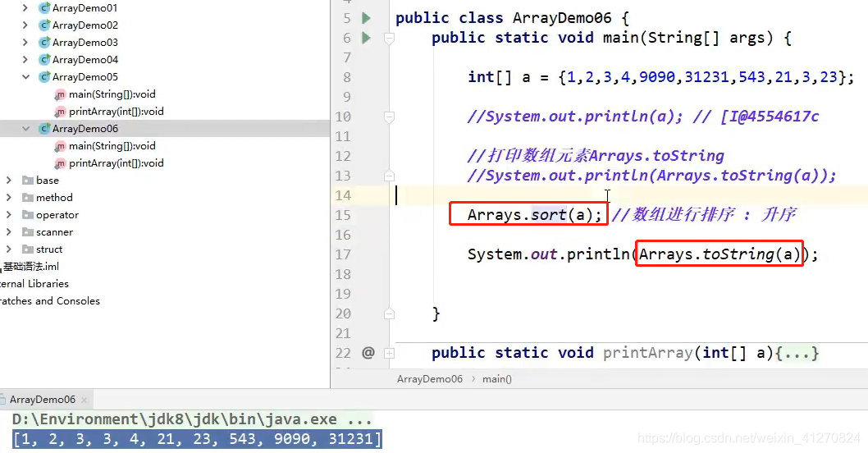868x453 pixels.
Task: Expand the struct folder
Action: (9, 249)
